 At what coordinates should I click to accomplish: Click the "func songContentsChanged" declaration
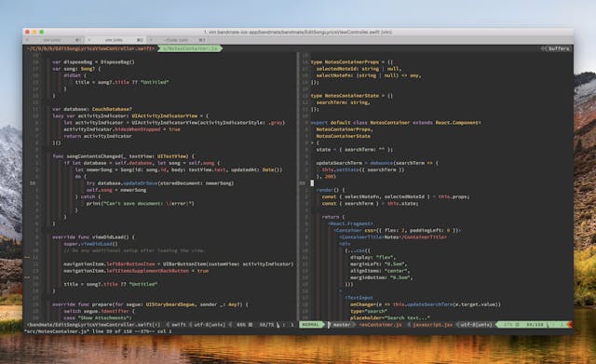click(124, 156)
